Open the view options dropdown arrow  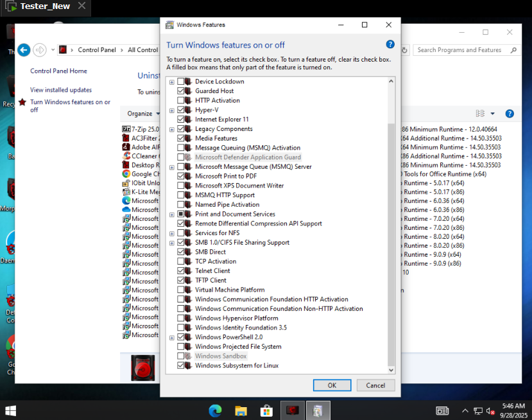click(x=493, y=114)
